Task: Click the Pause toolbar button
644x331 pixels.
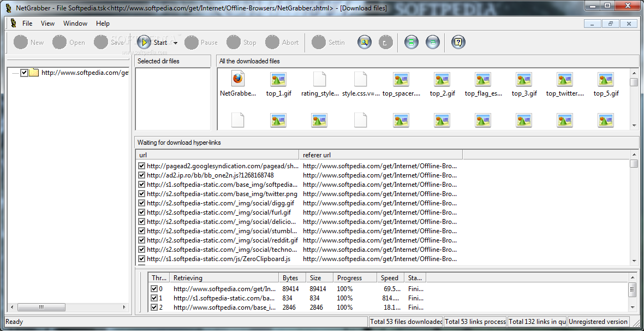Action: coord(201,43)
